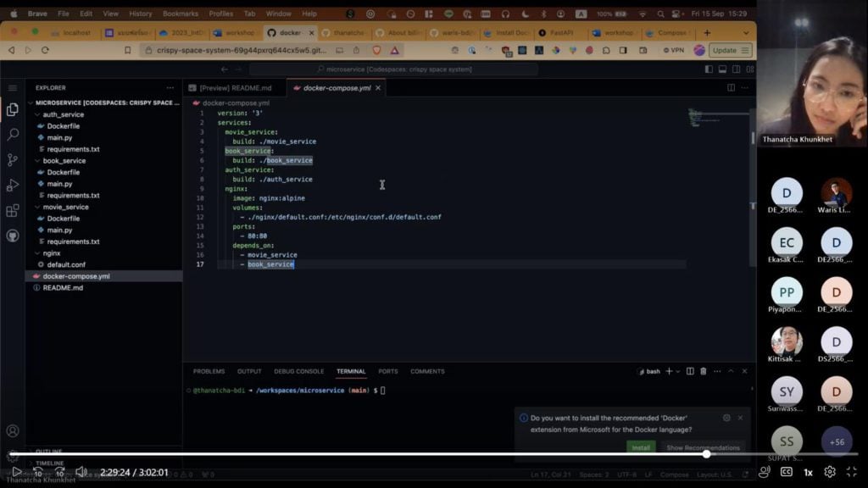The width and height of the screenshot is (868, 488).
Task: Collapse the movie_service folder
Action: coord(65,207)
